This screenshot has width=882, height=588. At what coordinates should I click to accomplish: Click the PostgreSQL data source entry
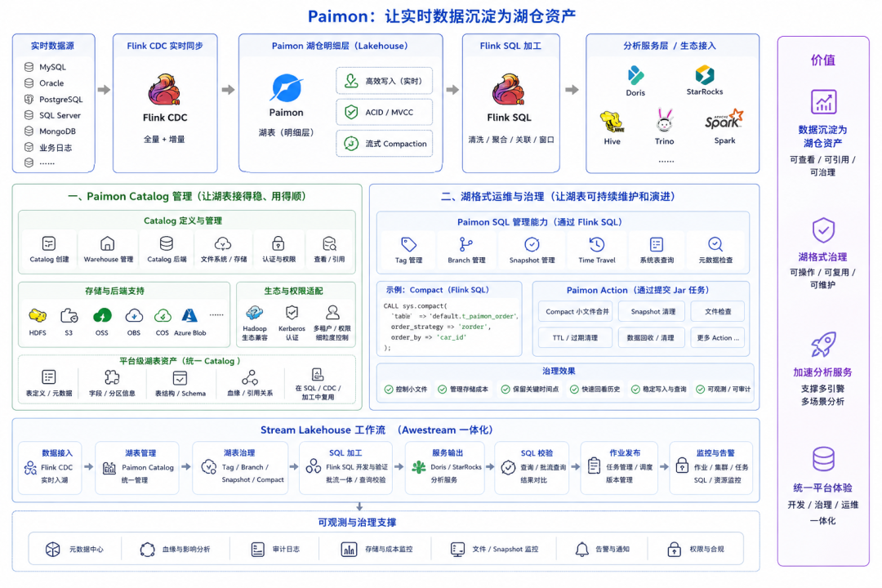click(53, 99)
